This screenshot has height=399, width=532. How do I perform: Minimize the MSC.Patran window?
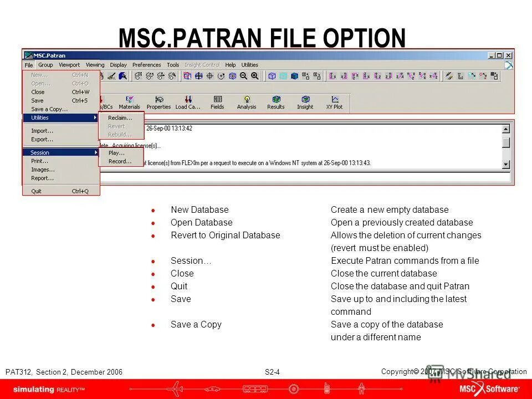pyautogui.click(x=492, y=55)
